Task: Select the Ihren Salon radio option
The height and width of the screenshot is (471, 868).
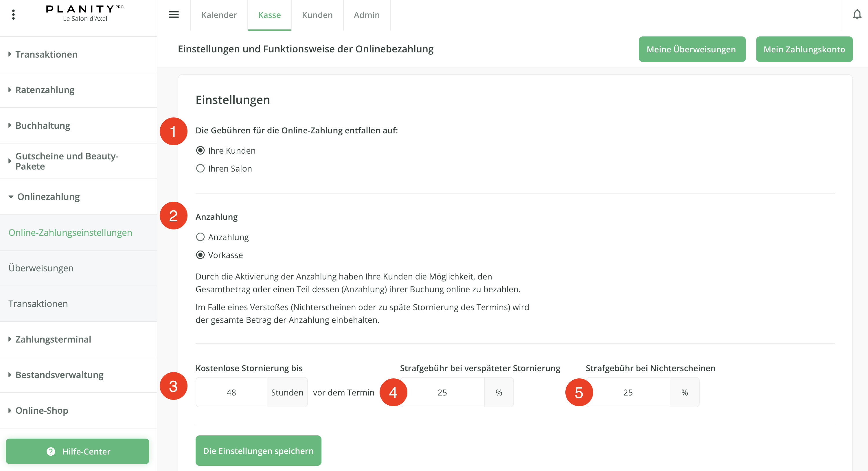Action: click(200, 168)
